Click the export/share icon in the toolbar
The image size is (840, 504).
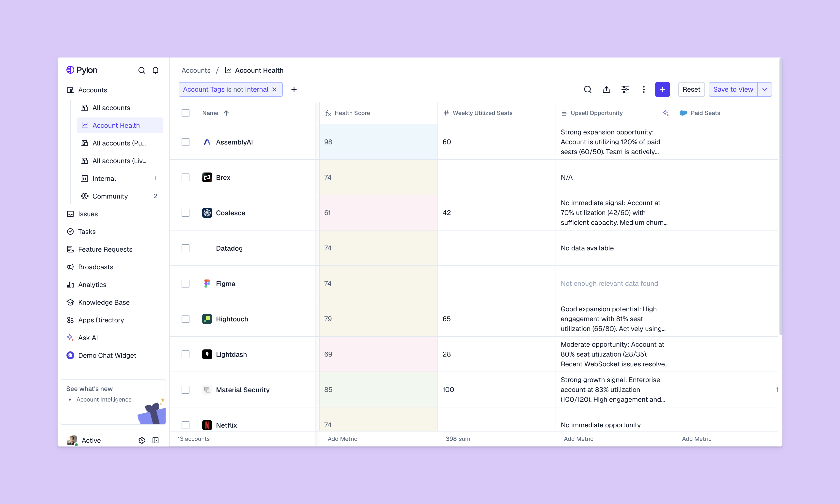click(607, 89)
